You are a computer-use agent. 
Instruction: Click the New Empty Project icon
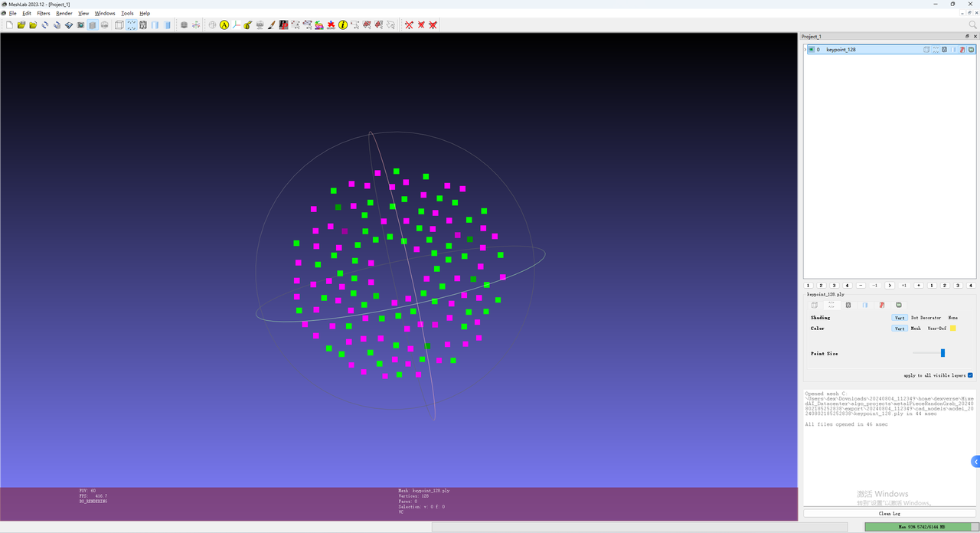[x=9, y=25]
